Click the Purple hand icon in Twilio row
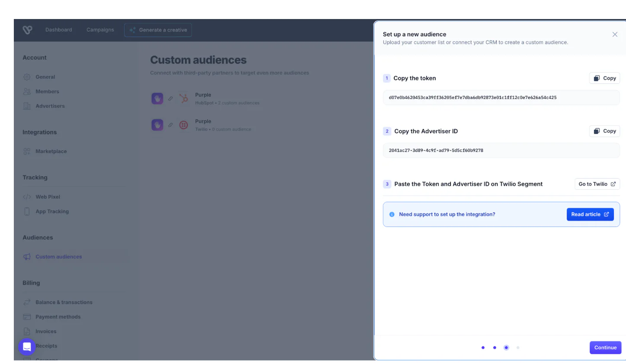Screen dimensions: 626x364 click(157, 125)
